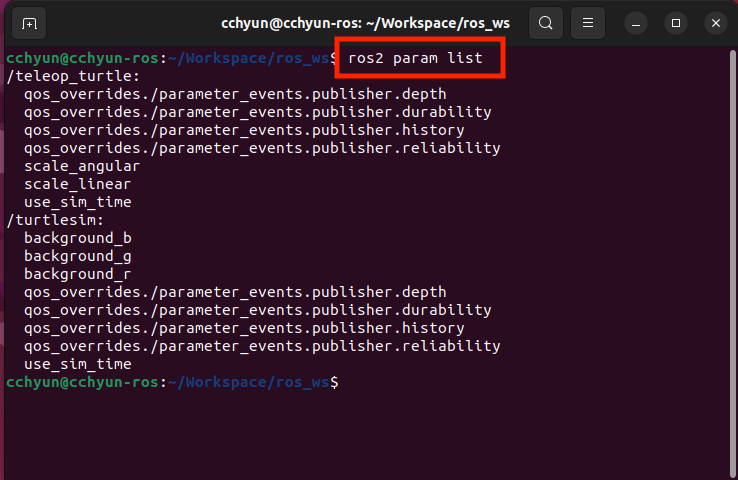Click publisher.history line under /turtlesim

coord(244,328)
